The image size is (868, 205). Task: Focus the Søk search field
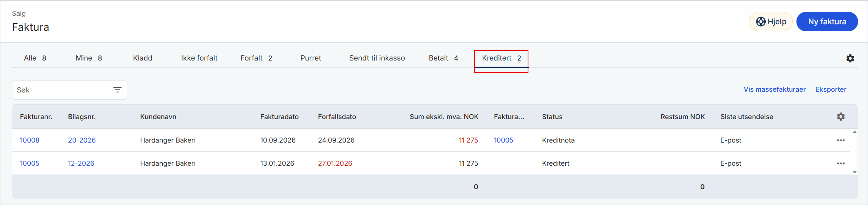click(x=60, y=90)
